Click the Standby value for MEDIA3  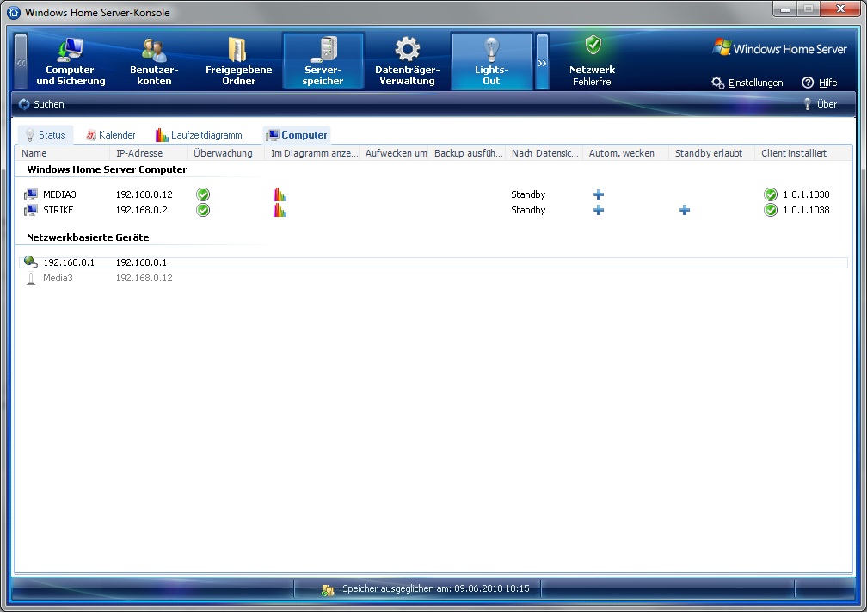point(528,194)
